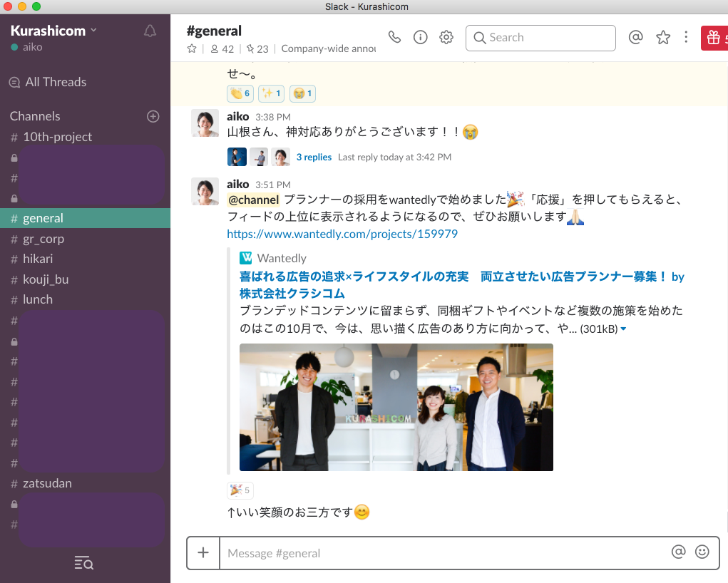Open emoji picker in message box
Image resolution: width=728 pixels, height=583 pixels.
[x=702, y=552]
